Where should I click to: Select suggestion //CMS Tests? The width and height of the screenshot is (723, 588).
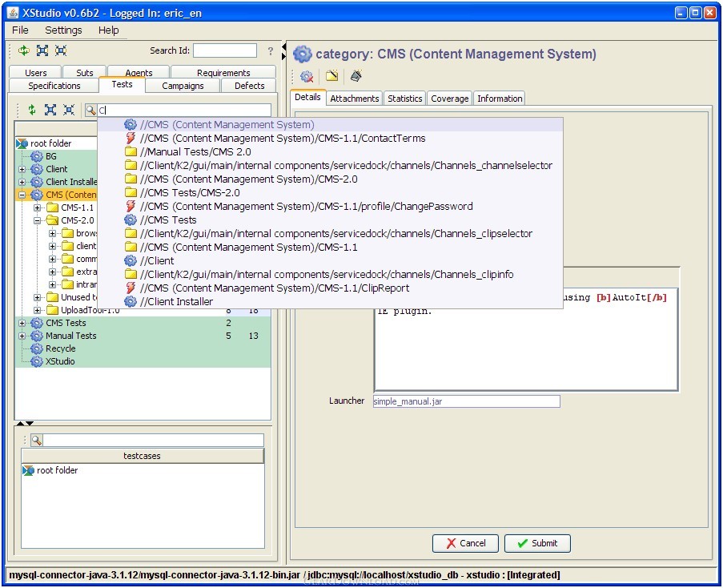(330, 220)
